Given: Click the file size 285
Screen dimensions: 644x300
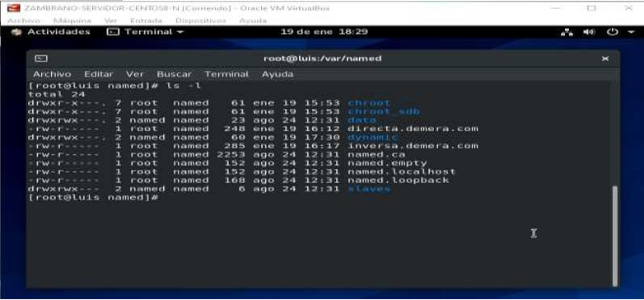Looking at the screenshot, I should point(235,146).
